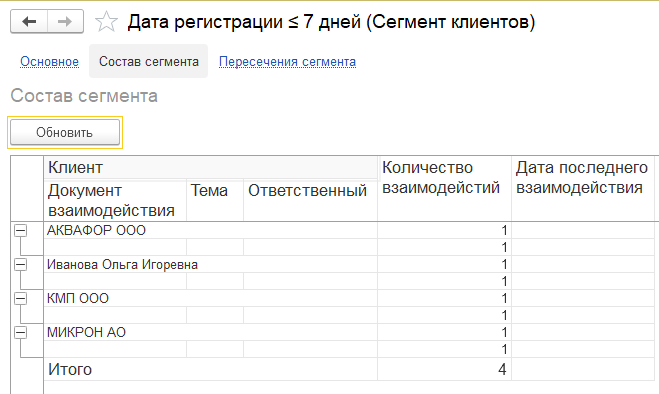Image resolution: width=659 pixels, height=394 pixels.
Task: Click the Обновить button
Action: pos(65,132)
